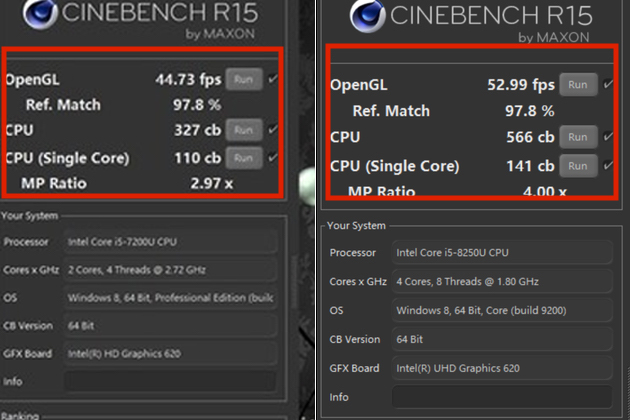The image size is (630, 420).
Task: Select the 2.97 x MP Ratio value
Action: click(212, 184)
